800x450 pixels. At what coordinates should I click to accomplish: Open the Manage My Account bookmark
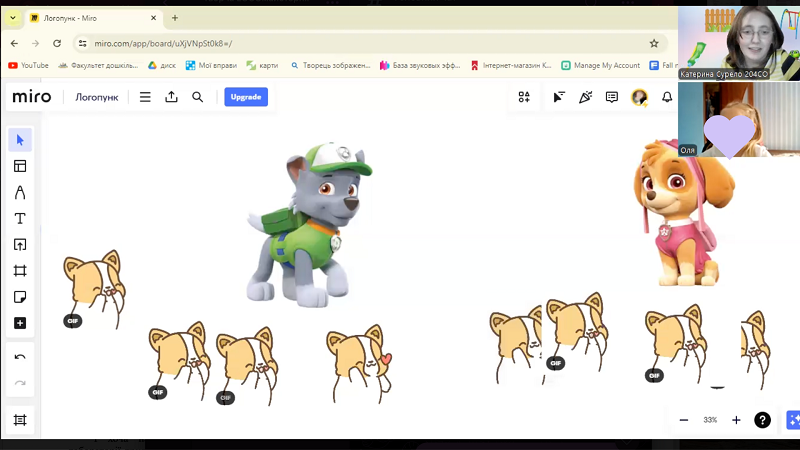click(x=601, y=65)
